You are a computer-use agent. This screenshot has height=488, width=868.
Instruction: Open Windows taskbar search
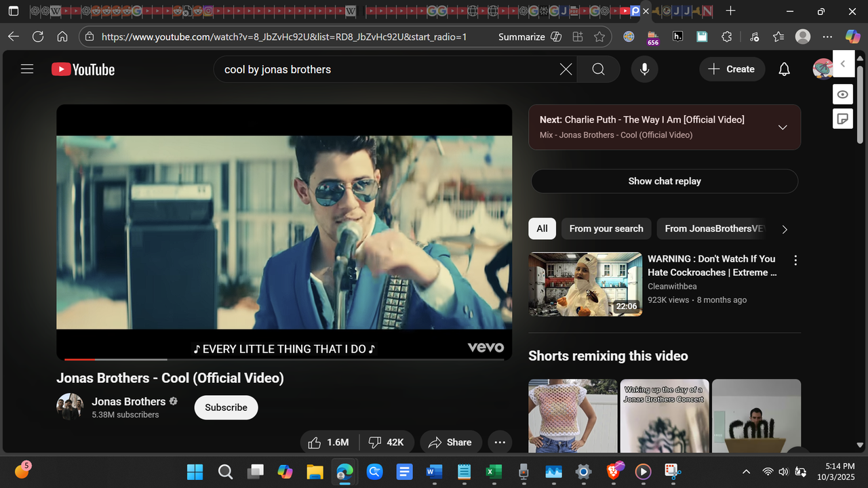point(225,471)
